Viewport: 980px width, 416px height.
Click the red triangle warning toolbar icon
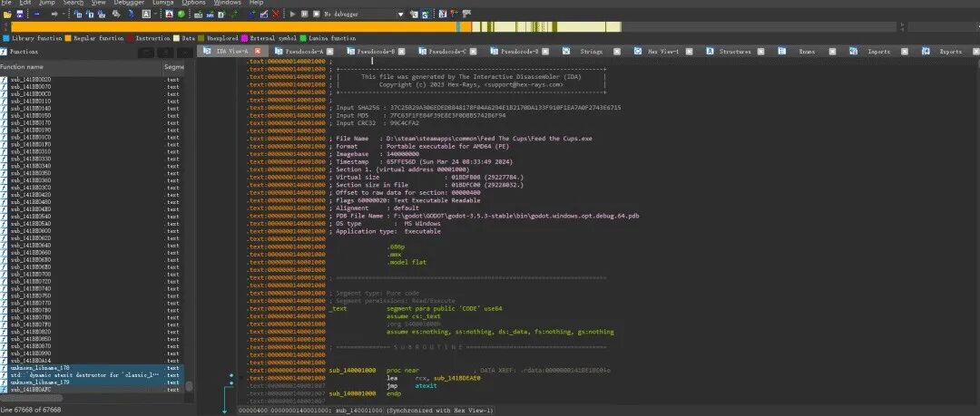(170, 14)
